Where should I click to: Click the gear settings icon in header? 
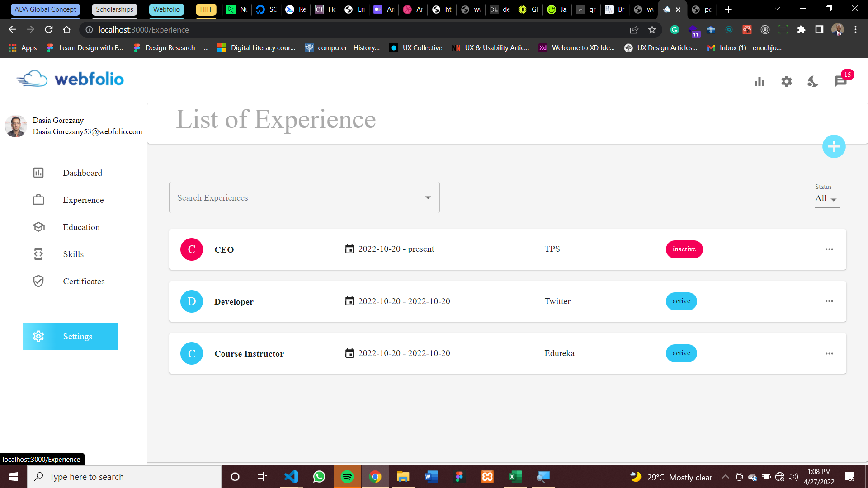(787, 81)
